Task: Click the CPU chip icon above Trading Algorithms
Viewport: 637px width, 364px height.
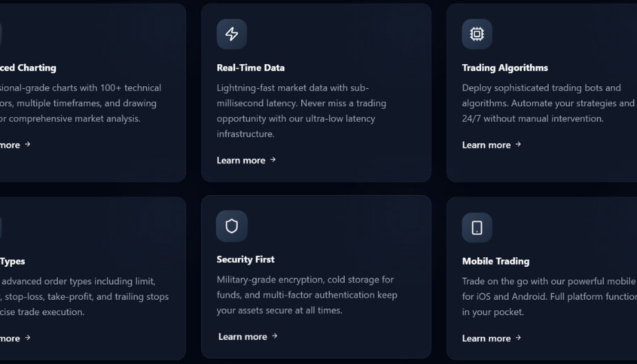Action: tap(476, 34)
